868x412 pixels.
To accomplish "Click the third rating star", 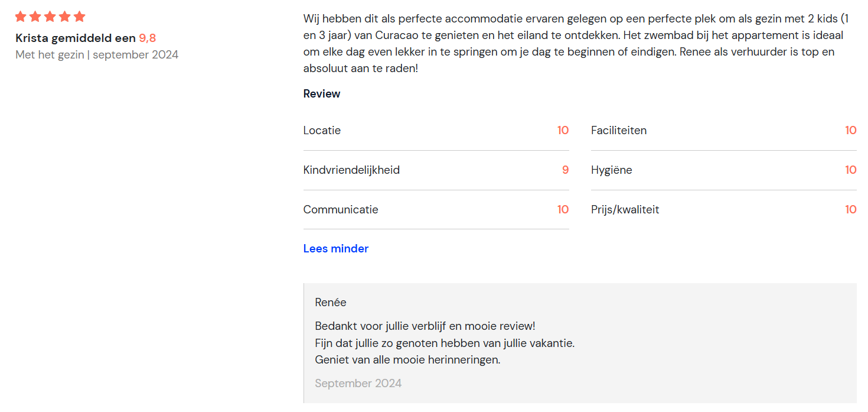I will coord(50,17).
